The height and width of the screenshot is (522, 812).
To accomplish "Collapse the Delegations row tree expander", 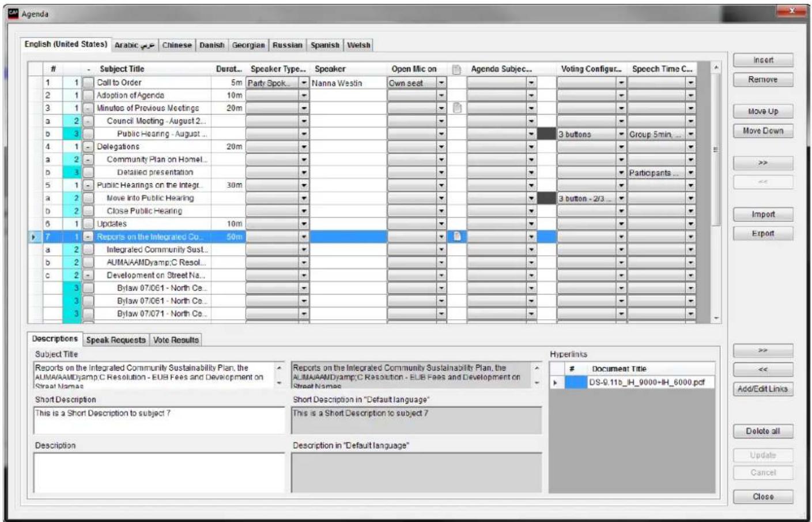I will (88, 147).
